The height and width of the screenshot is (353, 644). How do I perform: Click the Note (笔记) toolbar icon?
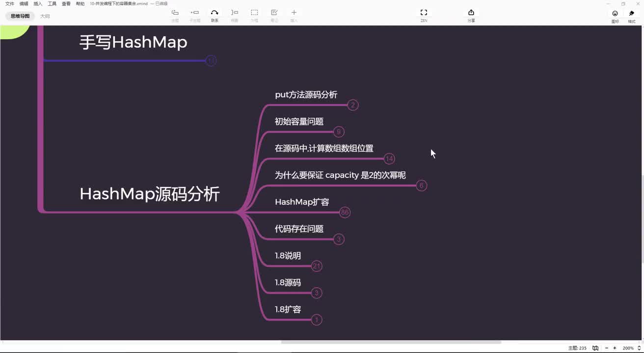tap(274, 13)
